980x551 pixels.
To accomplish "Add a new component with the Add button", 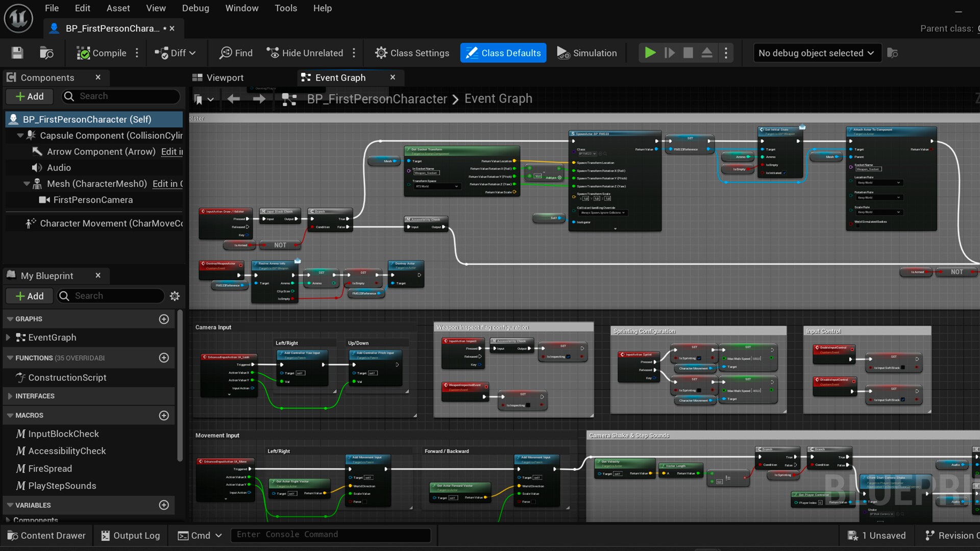I will pos(29,96).
